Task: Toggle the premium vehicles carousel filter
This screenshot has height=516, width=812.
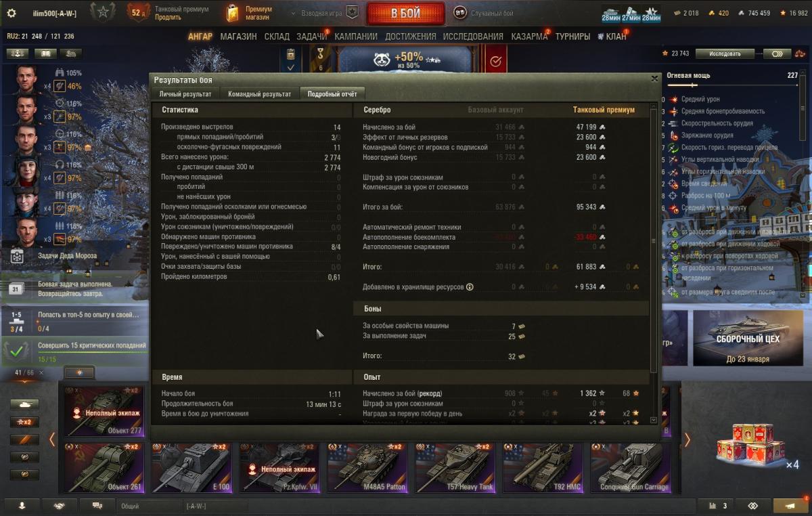Action: click(x=24, y=439)
